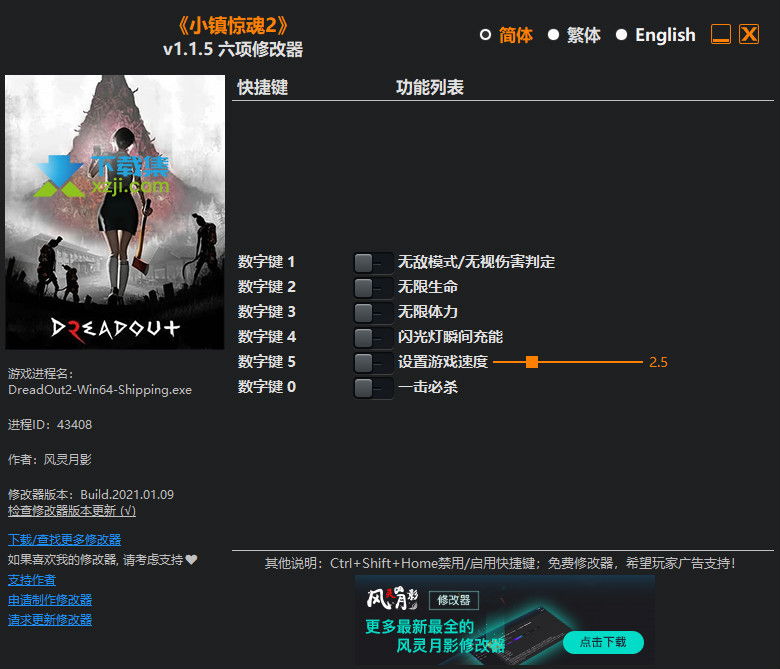Enable 无限生命 toggle
Image resolution: width=780 pixels, height=669 pixels.
coord(373,288)
